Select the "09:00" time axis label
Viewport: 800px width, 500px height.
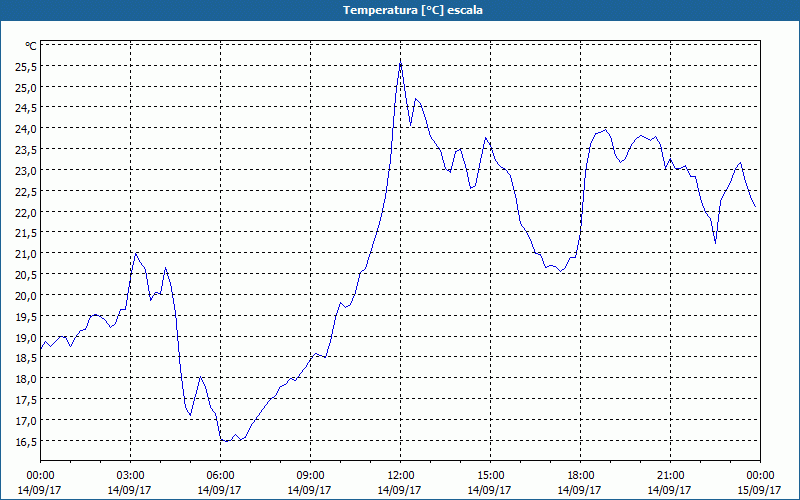coord(310,476)
